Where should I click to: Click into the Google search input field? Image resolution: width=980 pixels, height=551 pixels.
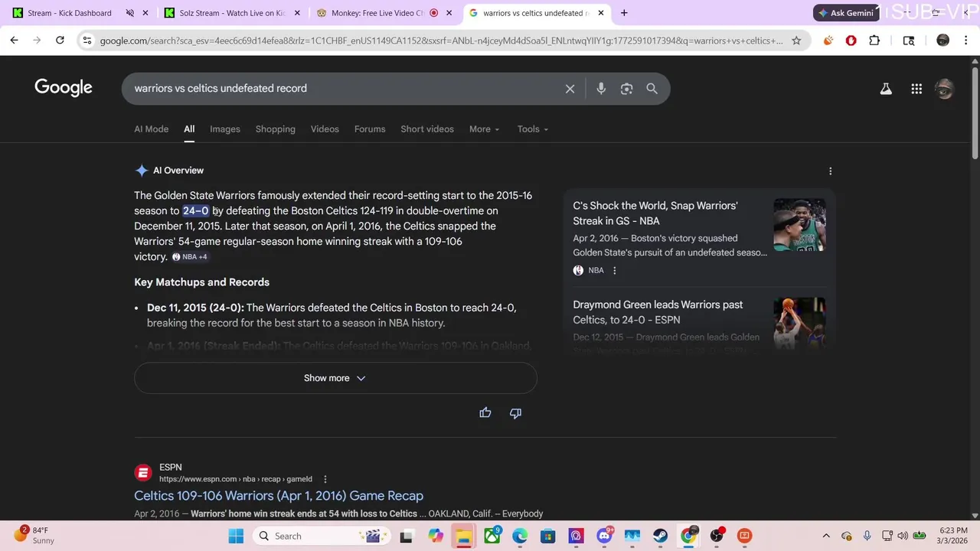tap(345, 89)
